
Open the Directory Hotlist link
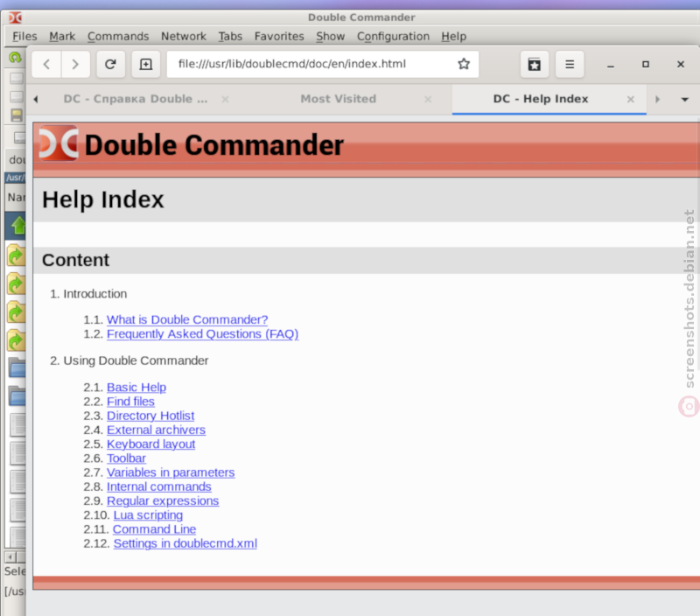click(150, 416)
